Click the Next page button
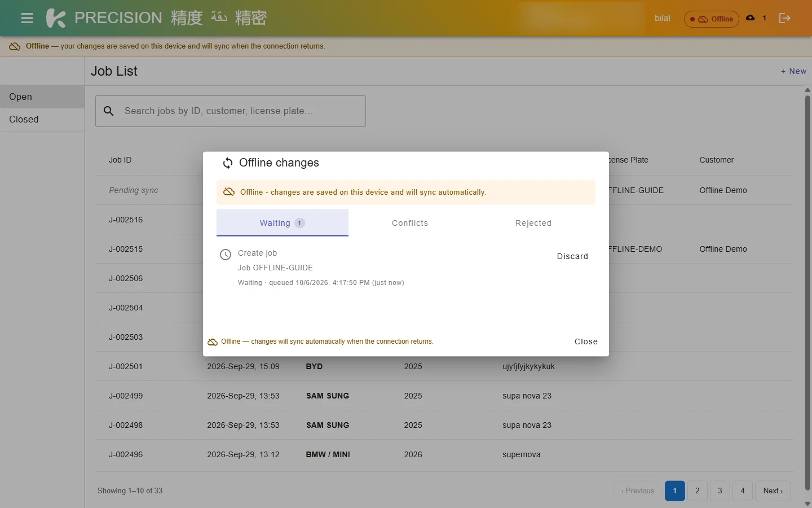This screenshot has width=812, height=508. coord(773,491)
